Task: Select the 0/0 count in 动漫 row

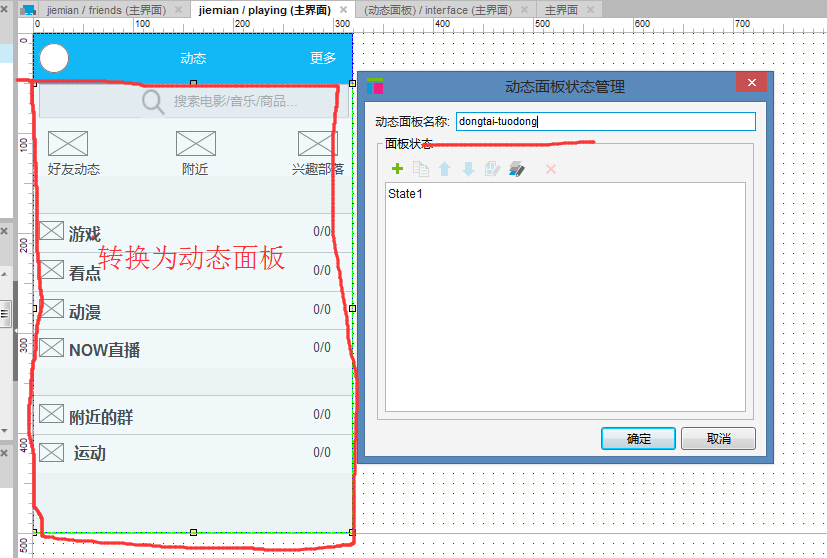Action: 322,309
